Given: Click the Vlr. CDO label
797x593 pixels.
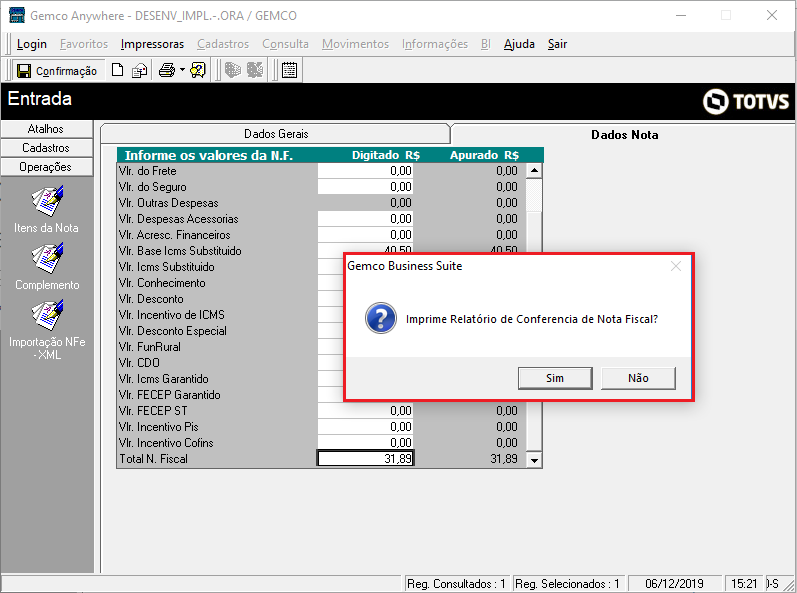Looking at the screenshot, I should tap(139, 363).
